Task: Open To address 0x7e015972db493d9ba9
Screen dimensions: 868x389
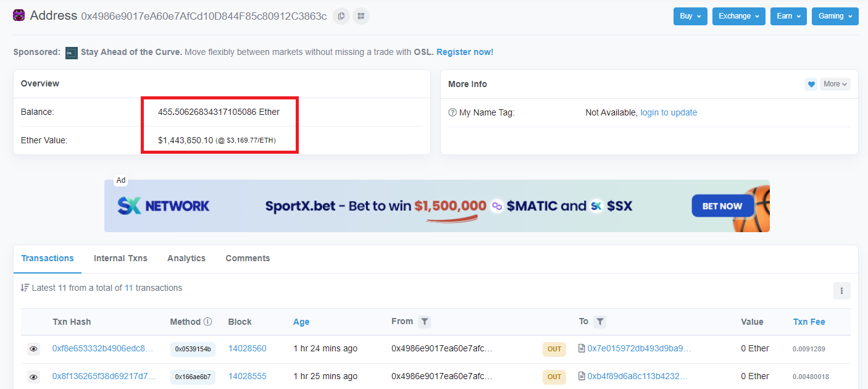Action: click(x=640, y=348)
